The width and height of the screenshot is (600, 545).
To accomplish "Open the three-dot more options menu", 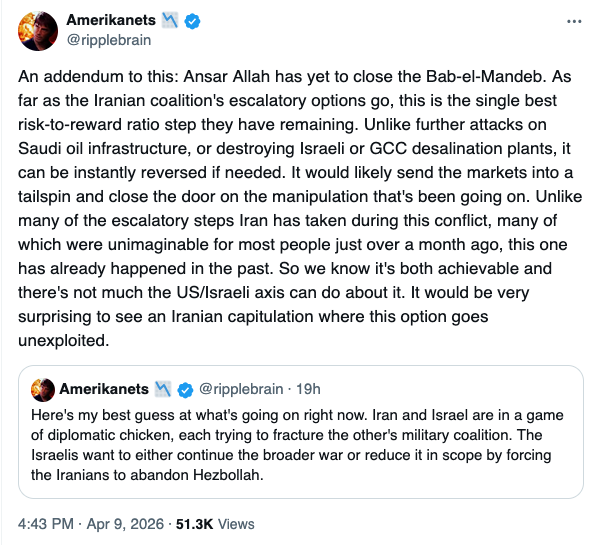I will (x=574, y=20).
